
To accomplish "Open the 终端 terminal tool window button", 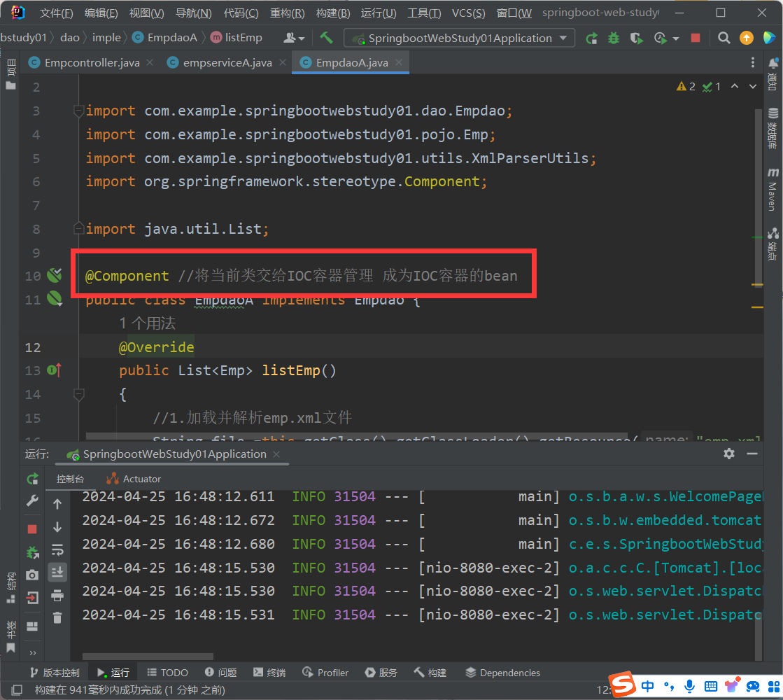I will [269, 673].
